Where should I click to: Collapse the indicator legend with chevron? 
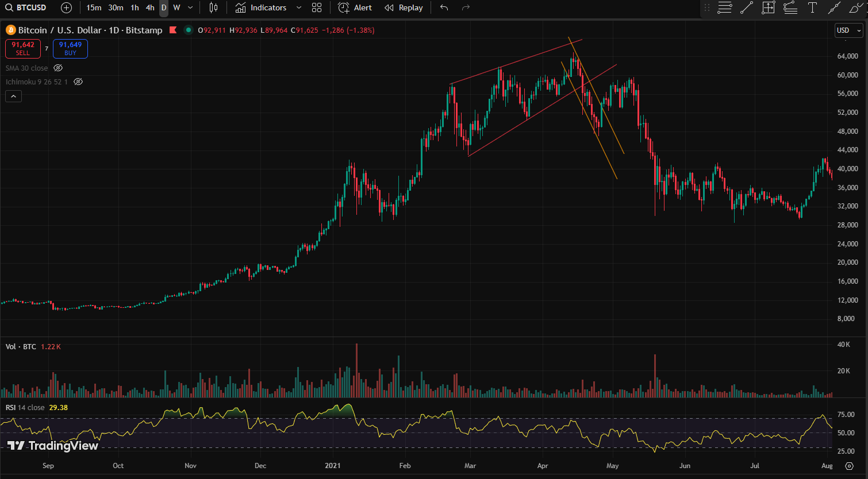click(13, 96)
